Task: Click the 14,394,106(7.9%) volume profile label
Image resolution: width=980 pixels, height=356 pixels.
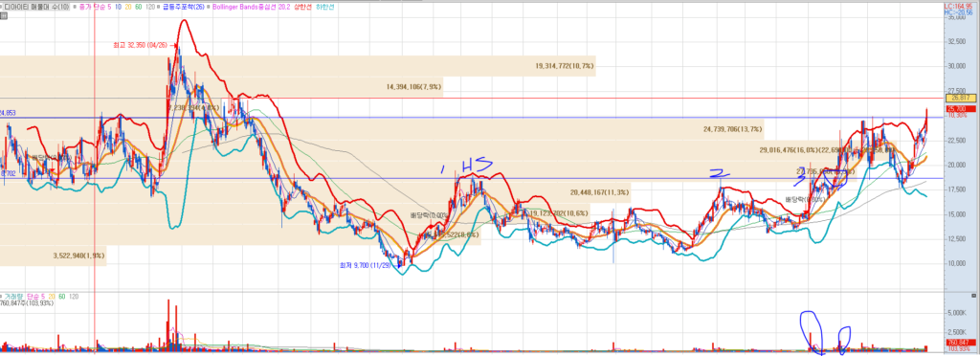Action: point(413,87)
